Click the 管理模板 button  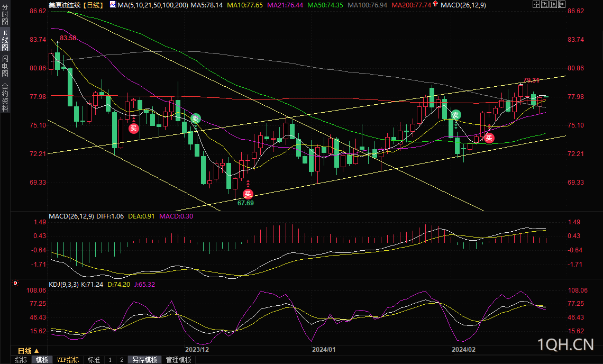coord(178,360)
